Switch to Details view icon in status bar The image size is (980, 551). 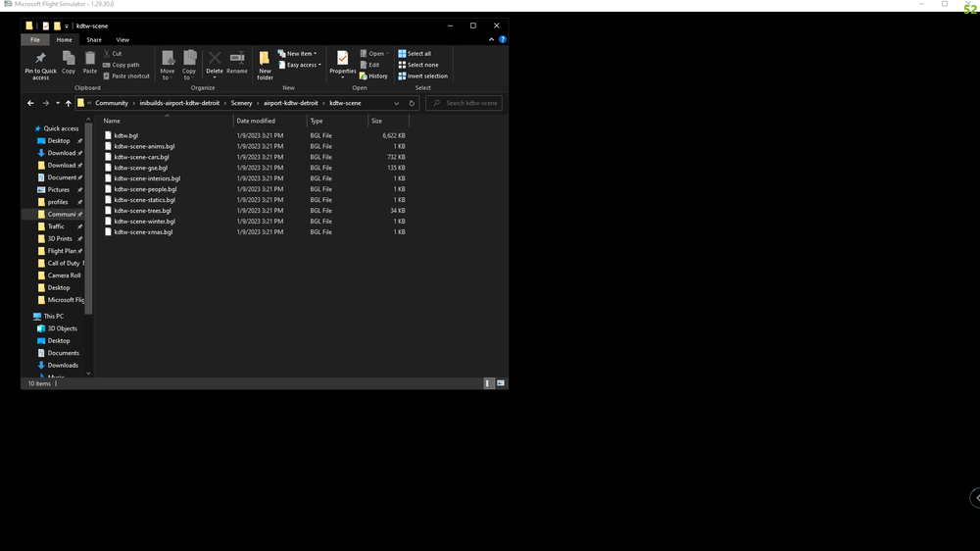(489, 383)
